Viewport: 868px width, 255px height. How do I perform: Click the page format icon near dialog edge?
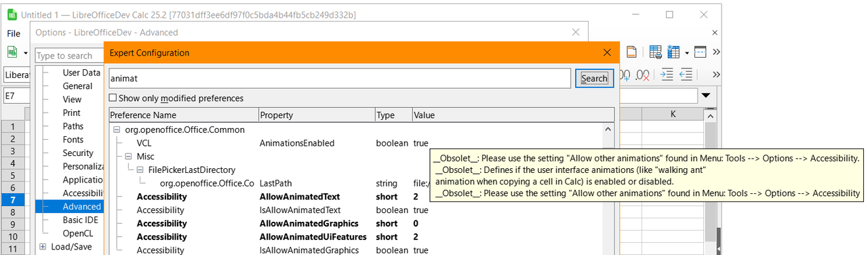click(631, 52)
